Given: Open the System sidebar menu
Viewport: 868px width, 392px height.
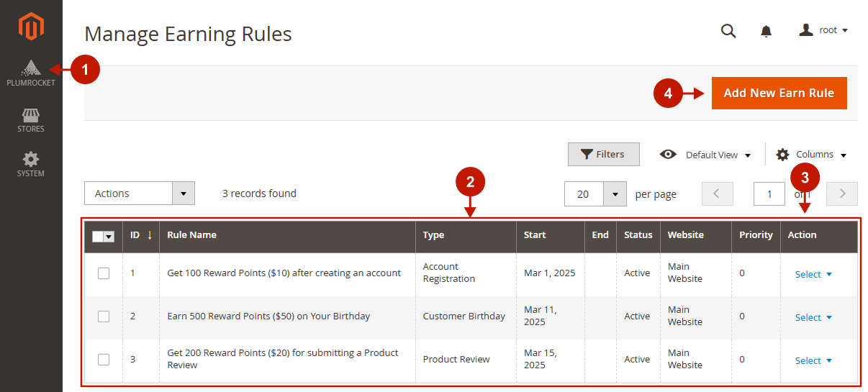Looking at the screenshot, I should point(31,164).
